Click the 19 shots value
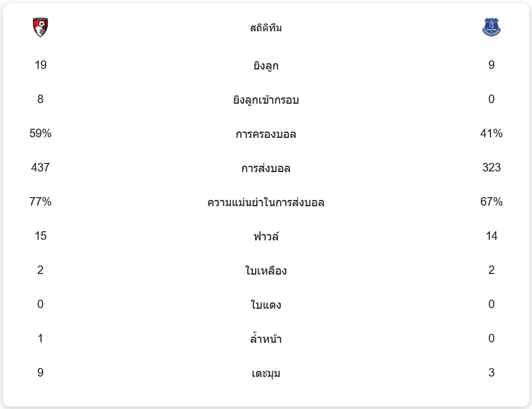This screenshot has width=532, height=409. tap(40, 65)
